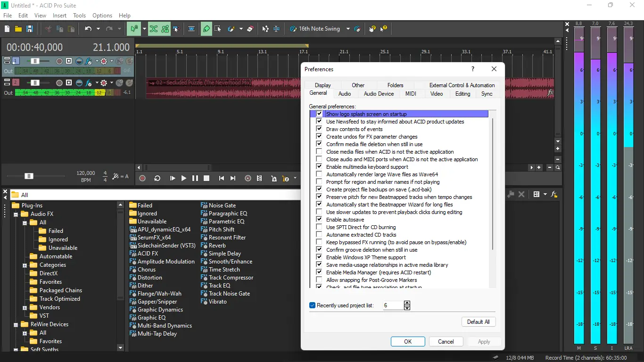Click Cancel in Preferences dialog

446,342
